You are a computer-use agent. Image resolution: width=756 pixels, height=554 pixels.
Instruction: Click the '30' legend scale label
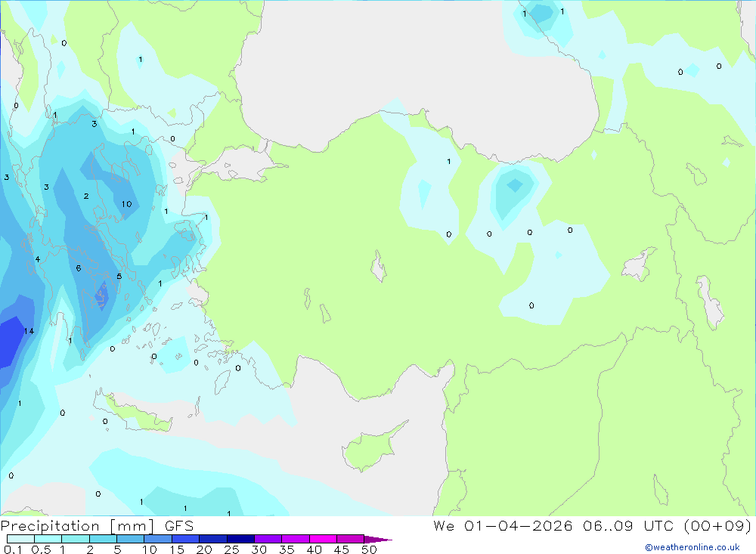[259, 549]
